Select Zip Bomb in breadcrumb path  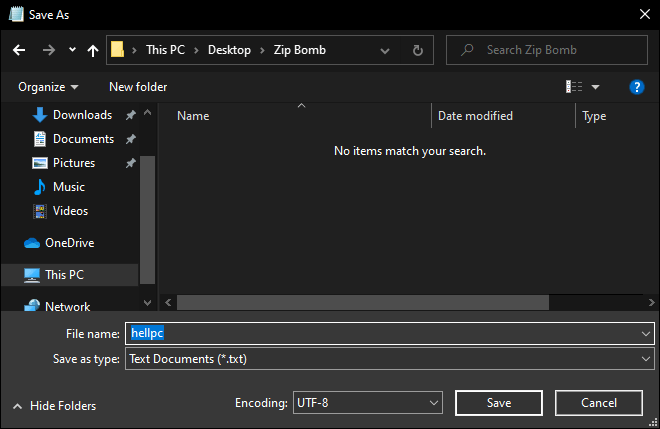click(300, 50)
